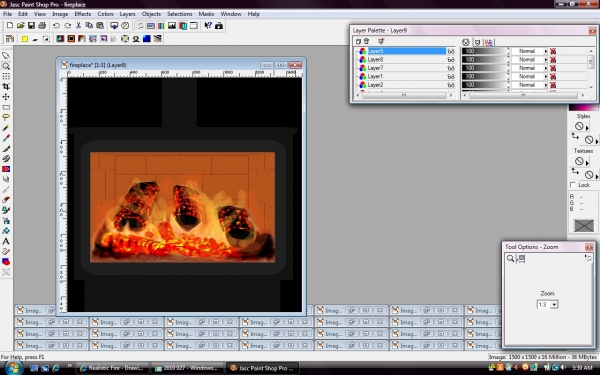Select the Text tool
The width and height of the screenshot is (600, 375).
click(6, 241)
